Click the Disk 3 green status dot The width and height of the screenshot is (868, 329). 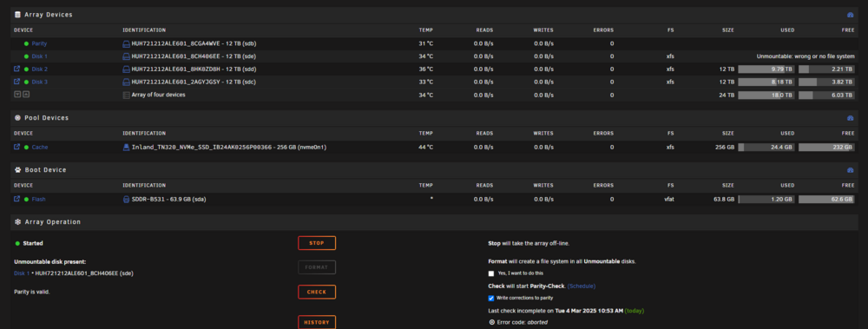coord(26,82)
